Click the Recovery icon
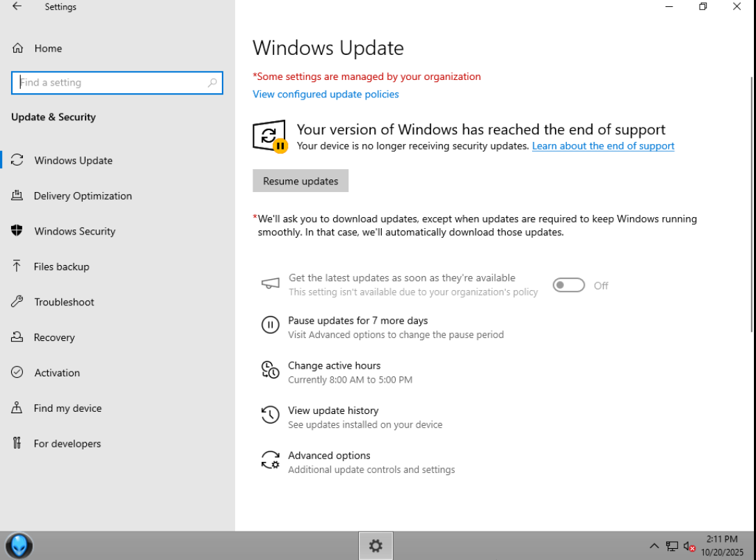This screenshot has width=756, height=560. [x=17, y=337]
